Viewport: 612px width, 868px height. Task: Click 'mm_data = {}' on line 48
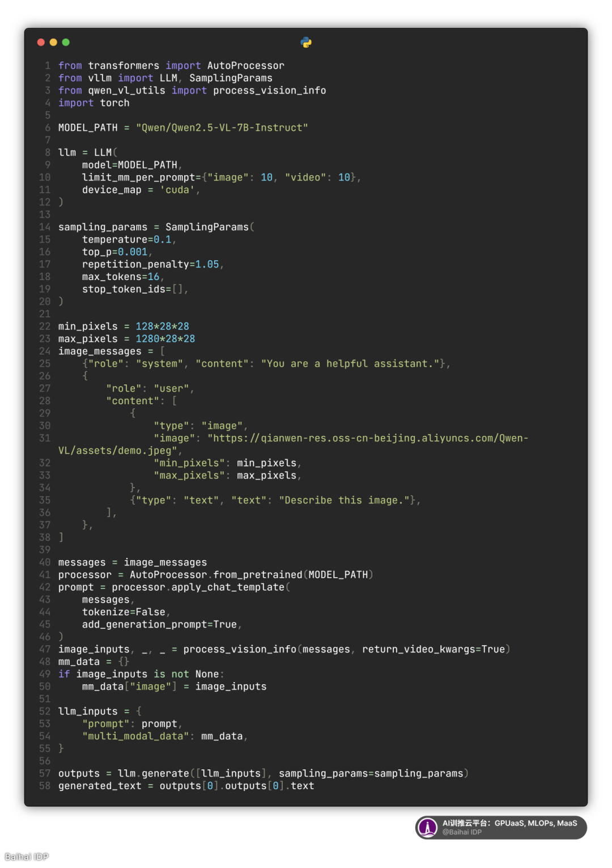[94, 662]
